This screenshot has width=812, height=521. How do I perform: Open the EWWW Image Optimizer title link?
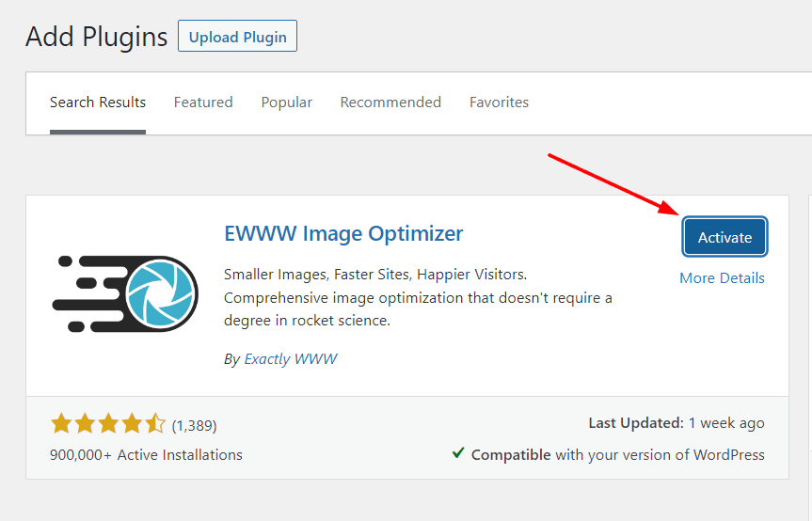tap(343, 233)
